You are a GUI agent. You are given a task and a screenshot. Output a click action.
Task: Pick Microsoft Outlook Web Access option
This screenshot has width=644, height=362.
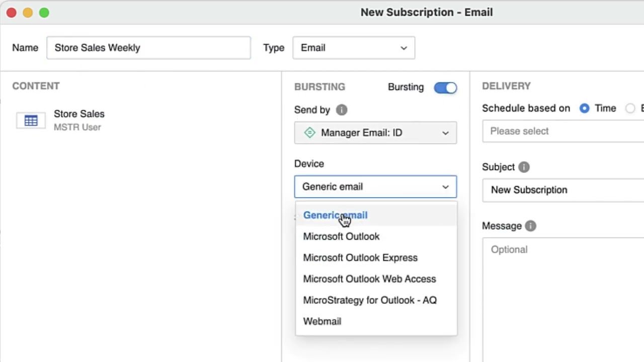click(x=369, y=279)
